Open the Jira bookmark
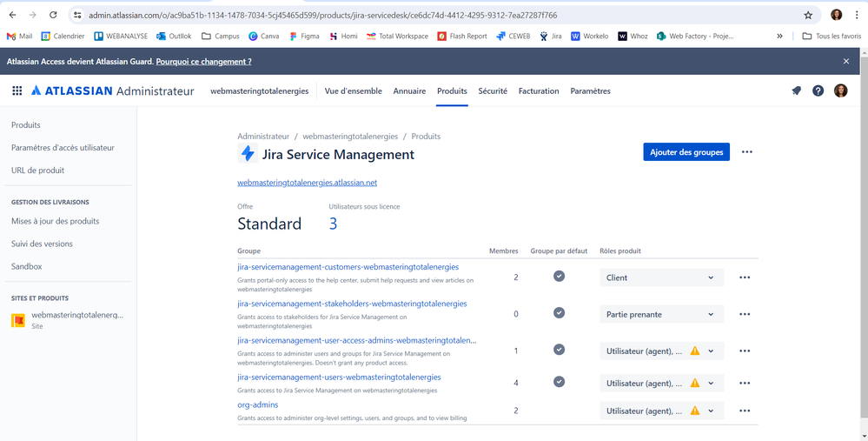Screen dimensions: 868x441 click(x=550, y=36)
